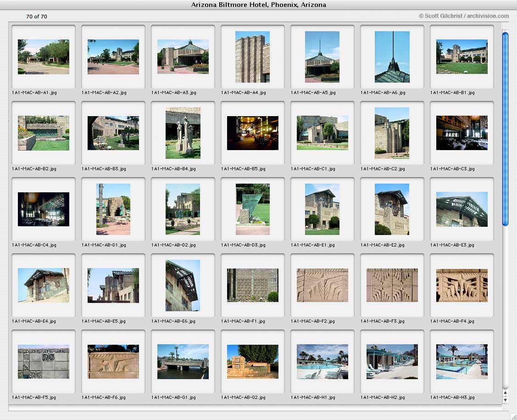
Task: Open thumbnail 1A1-MAC-AB-F5.jpg
Action: click(x=44, y=362)
